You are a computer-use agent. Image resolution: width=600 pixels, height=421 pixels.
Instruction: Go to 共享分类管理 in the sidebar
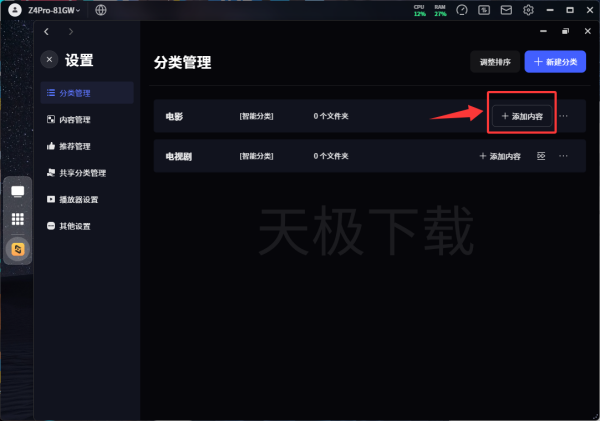pyautogui.click(x=82, y=173)
